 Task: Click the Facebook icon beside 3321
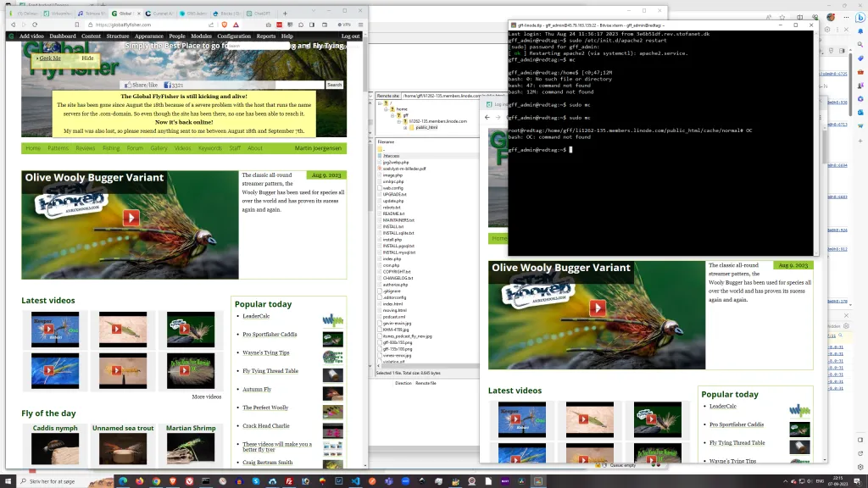click(x=167, y=85)
